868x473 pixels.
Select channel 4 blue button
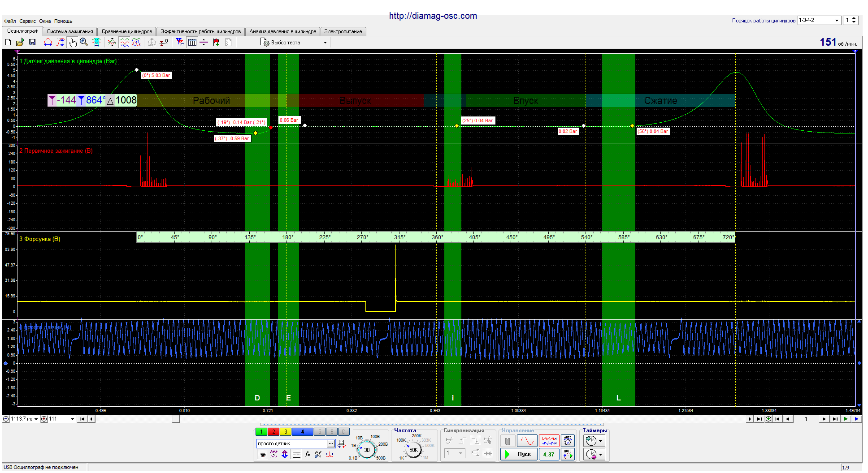pos(302,432)
